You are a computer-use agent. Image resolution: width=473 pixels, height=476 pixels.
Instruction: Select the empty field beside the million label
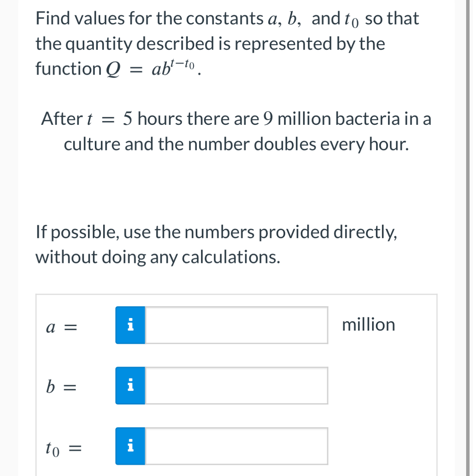tap(236, 325)
